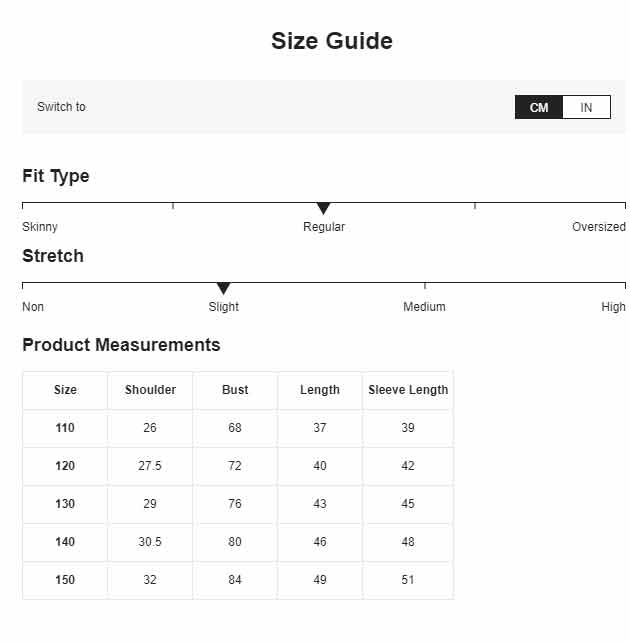The width and height of the screenshot is (630, 642).
Task: Click the bust value 80 cell
Action: (235, 542)
